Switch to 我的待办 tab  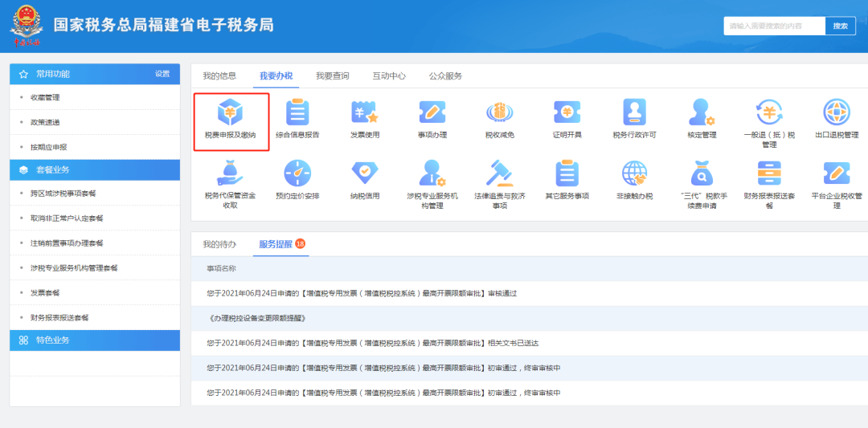(x=219, y=244)
